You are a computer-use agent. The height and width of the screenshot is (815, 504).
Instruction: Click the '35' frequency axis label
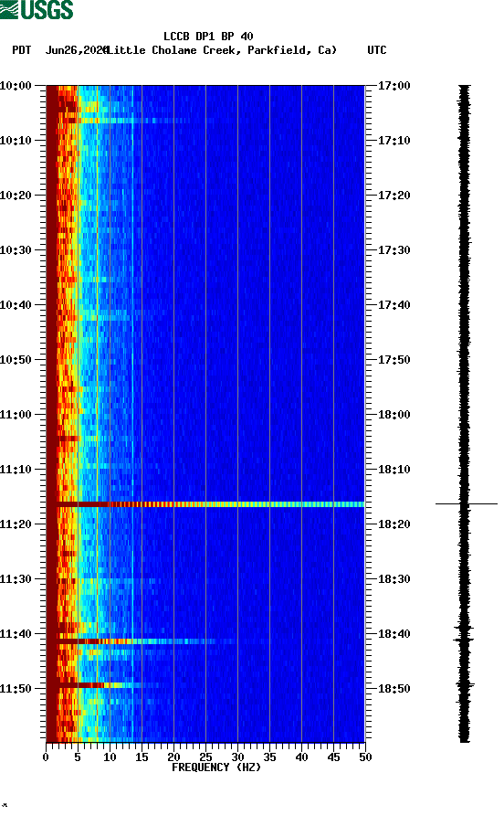coord(269,757)
